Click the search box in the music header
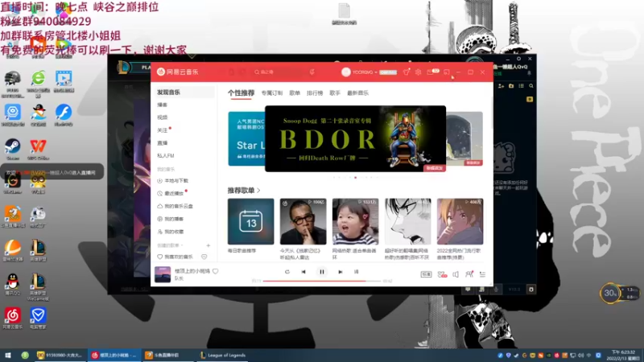 tap(279, 72)
